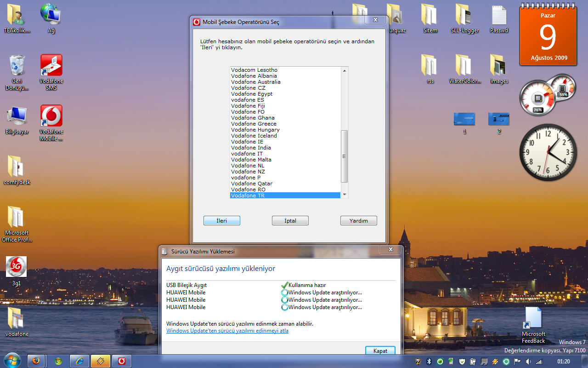Click the Winamp taskbar button
588x368 pixels.
click(x=100, y=361)
